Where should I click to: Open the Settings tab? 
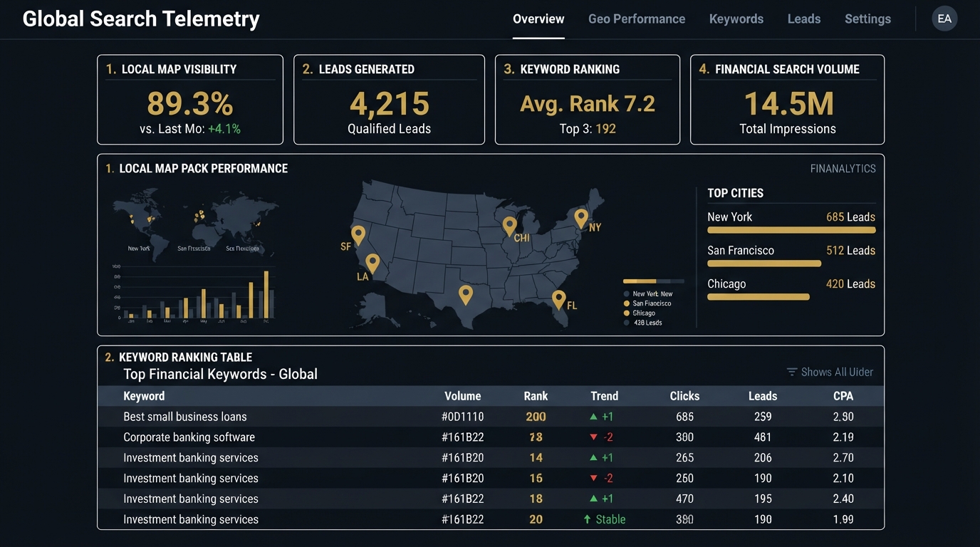tap(867, 19)
